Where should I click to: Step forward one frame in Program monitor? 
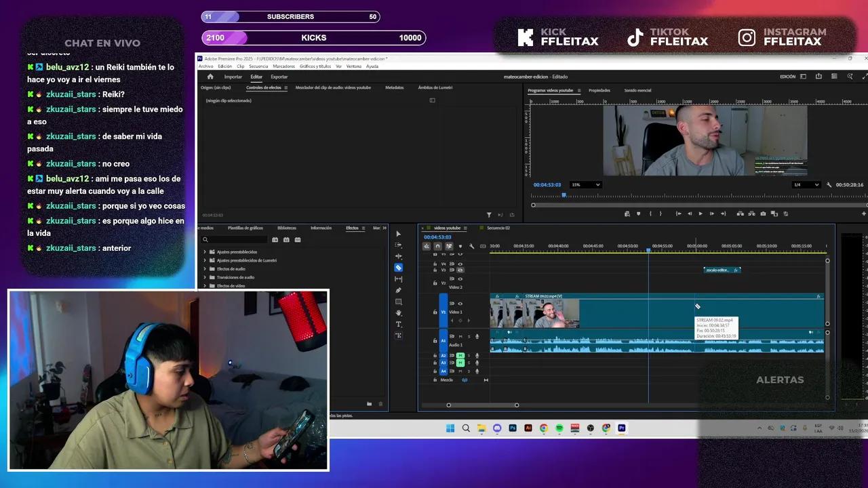coord(711,213)
